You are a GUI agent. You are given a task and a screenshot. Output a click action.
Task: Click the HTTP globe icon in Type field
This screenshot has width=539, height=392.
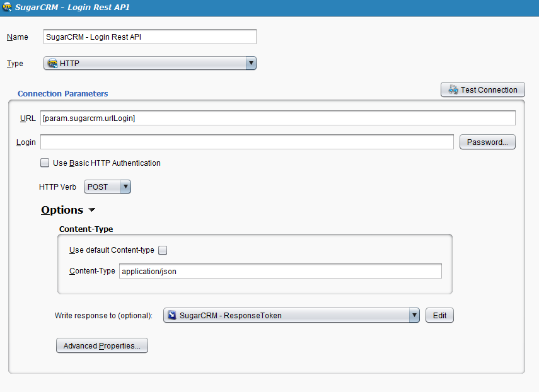[x=49, y=63]
